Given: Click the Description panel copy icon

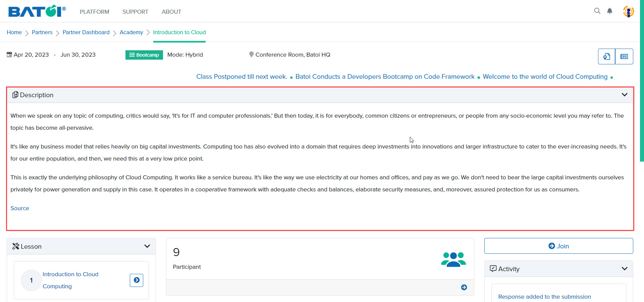Looking at the screenshot, I should [x=15, y=95].
